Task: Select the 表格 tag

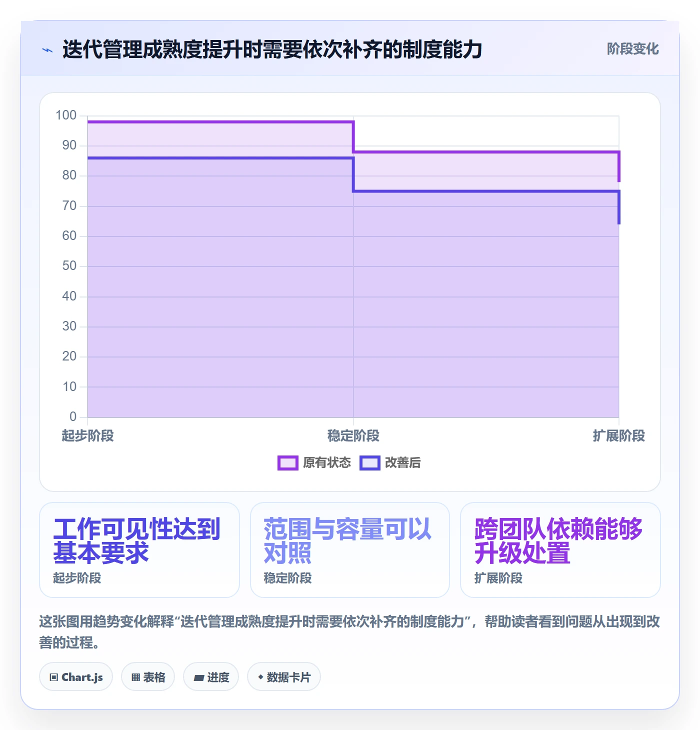Action: point(148,677)
